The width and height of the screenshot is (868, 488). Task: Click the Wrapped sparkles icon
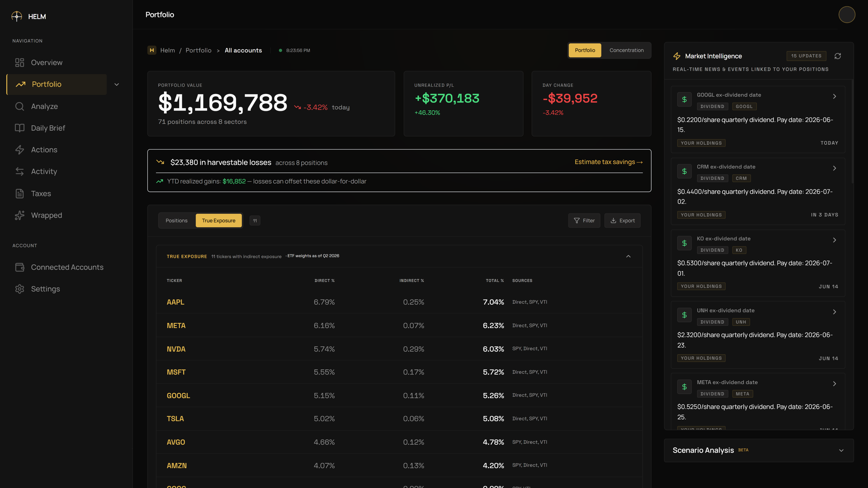point(20,215)
